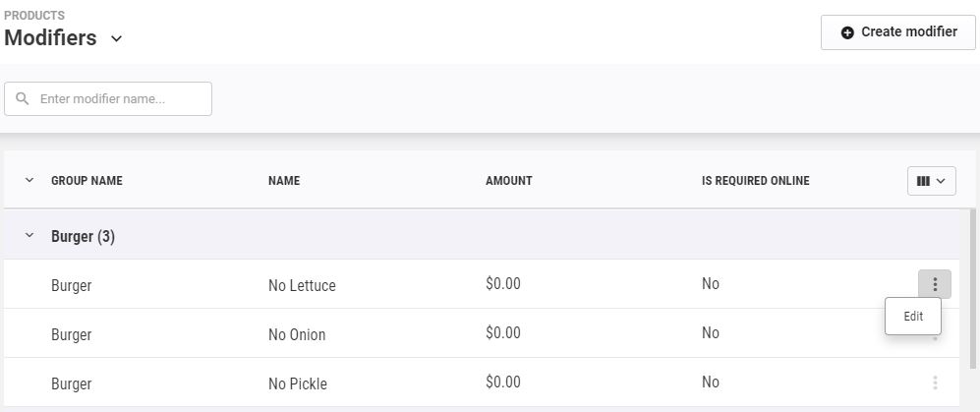This screenshot has width=980, height=412.
Task: Sort by the Name column header
Action: tap(284, 181)
